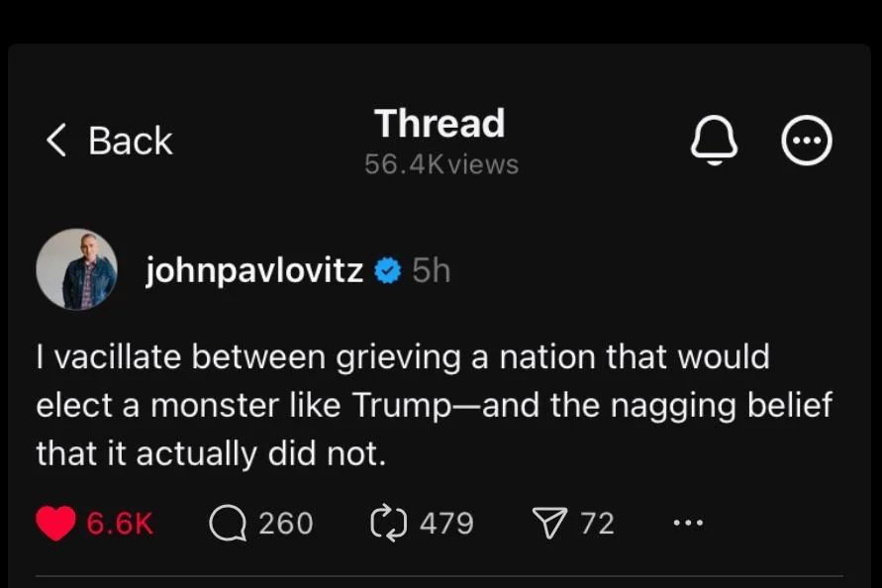The width and height of the screenshot is (882, 588).
Task: Click the Back text label
Action: click(x=131, y=141)
